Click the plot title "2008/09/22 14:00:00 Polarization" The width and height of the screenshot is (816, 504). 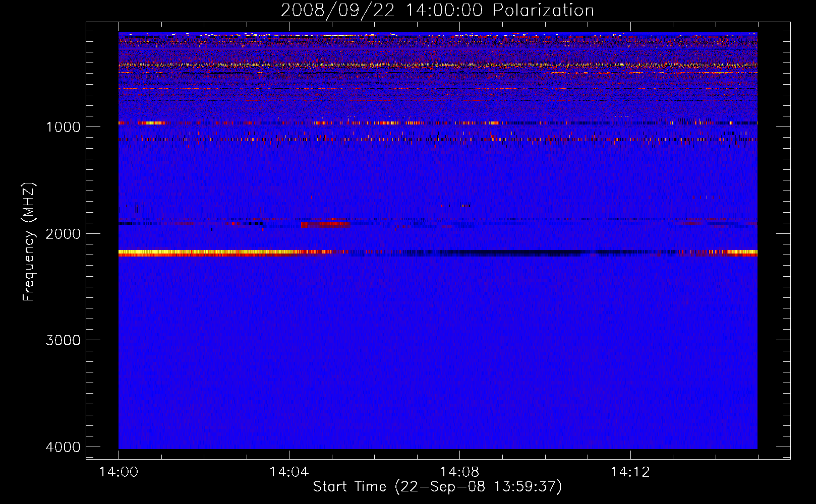pos(437,10)
